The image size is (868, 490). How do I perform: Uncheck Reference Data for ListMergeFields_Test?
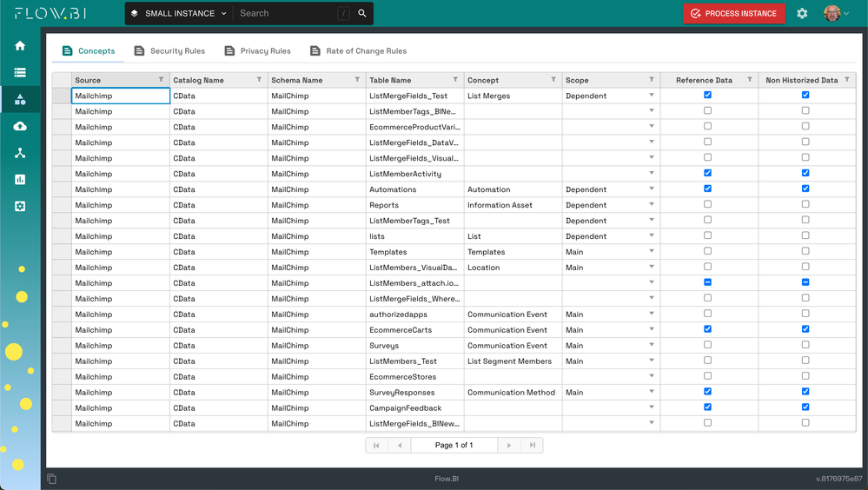(x=707, y=95)
